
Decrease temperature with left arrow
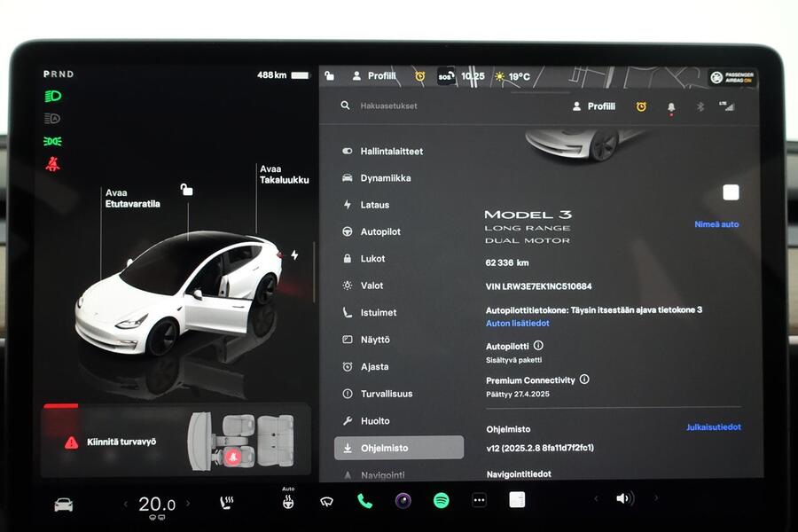tap(126, 504)
